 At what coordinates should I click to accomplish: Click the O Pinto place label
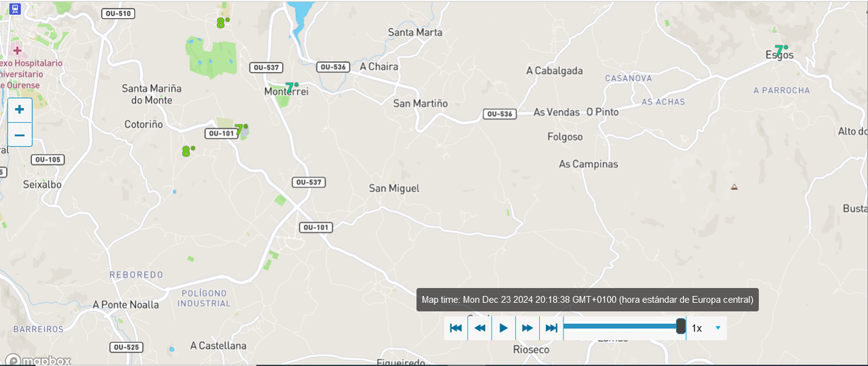coord(603,112)
